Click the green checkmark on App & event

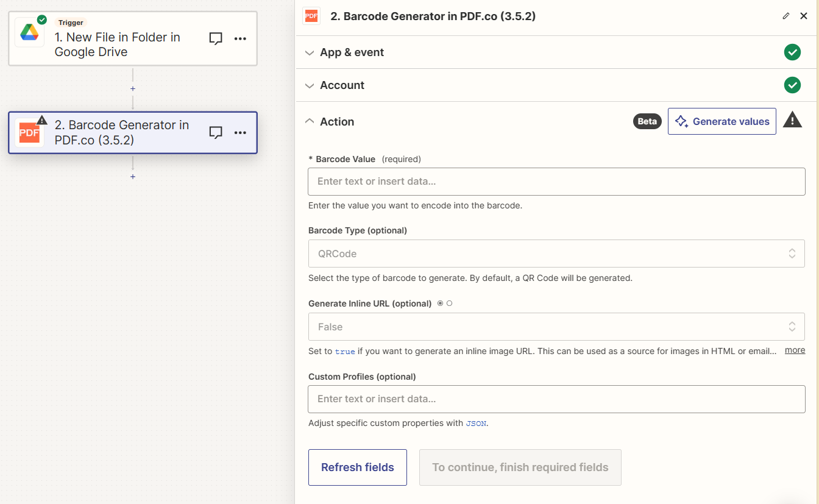click(792, 52)
